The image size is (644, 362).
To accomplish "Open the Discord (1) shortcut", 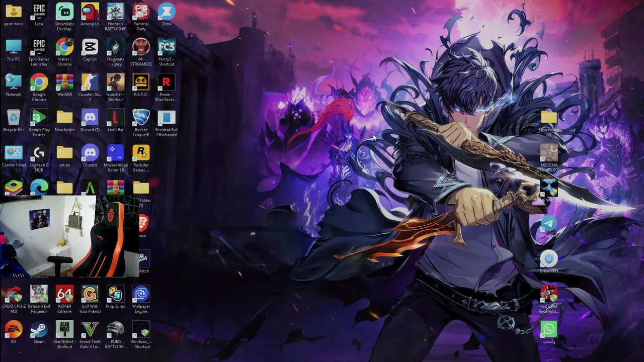I will [x=90, y=120].
